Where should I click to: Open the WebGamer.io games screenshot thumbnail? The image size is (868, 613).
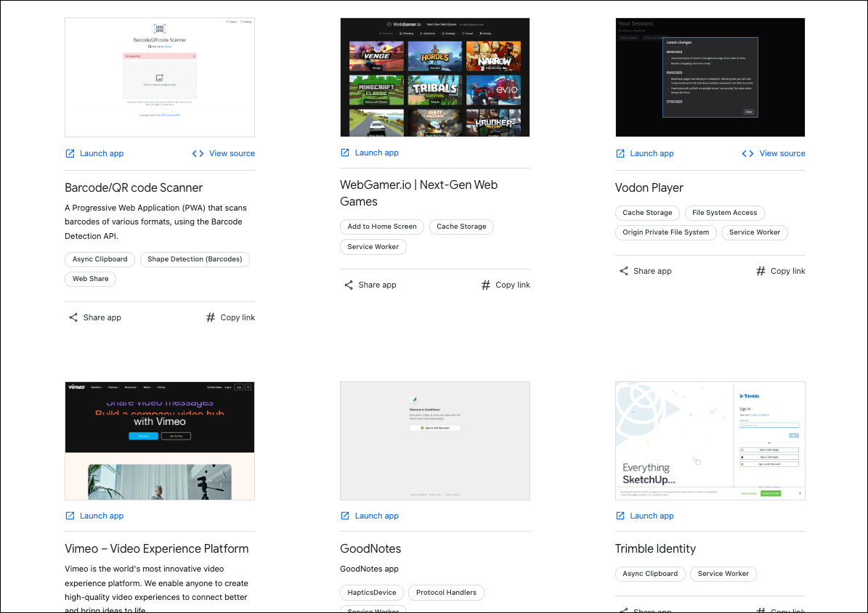click(434, 77)
